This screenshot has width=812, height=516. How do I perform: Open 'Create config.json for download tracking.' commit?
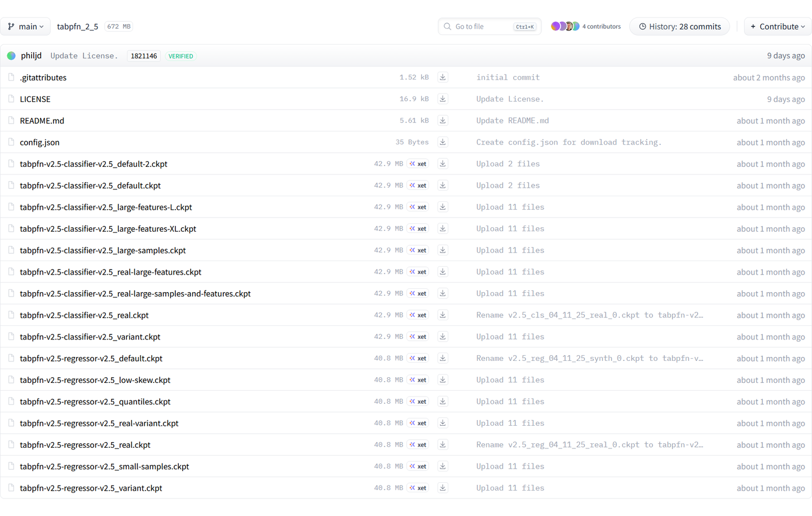point(569,142)
